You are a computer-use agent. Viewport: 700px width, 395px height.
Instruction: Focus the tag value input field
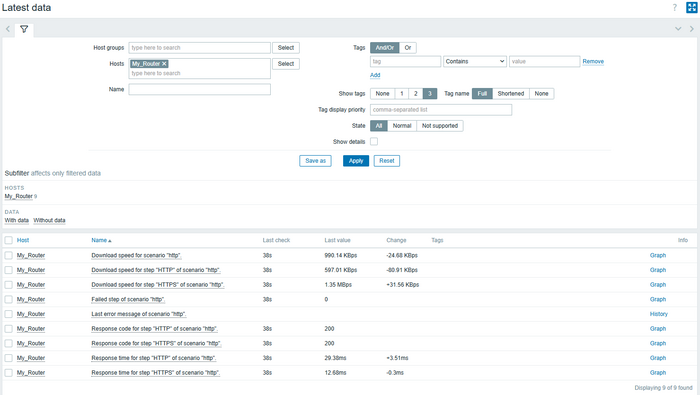[x=545, y=62]
